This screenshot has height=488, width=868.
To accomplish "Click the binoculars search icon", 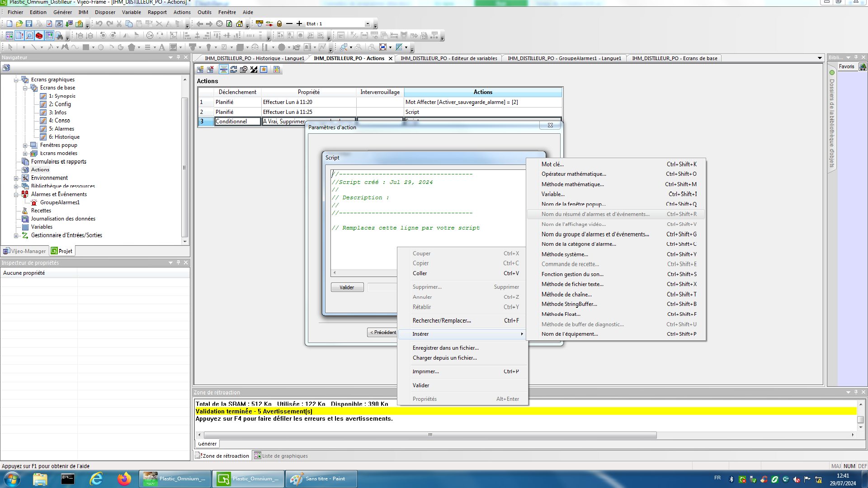I will (x=59, y=36).
